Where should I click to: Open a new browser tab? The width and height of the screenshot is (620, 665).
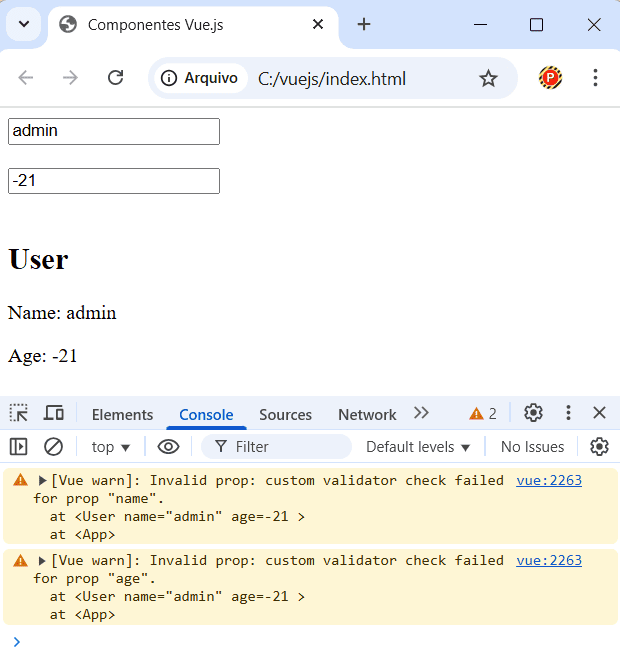[363, 25]
